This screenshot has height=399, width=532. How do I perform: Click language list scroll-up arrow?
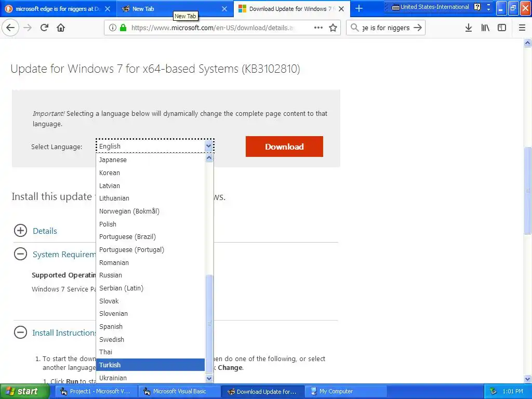tap(209, 158)
